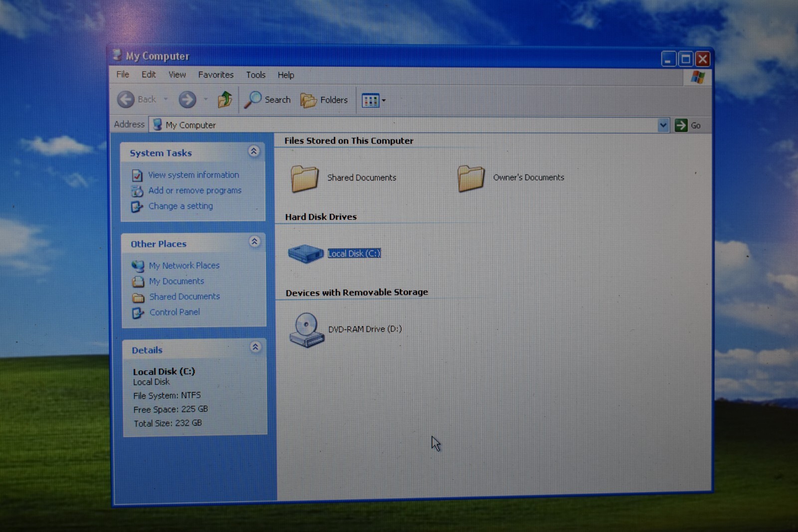Collapse the System Tasks panel
The width and height of the screenshot is (798, 532).
(254, 151)
